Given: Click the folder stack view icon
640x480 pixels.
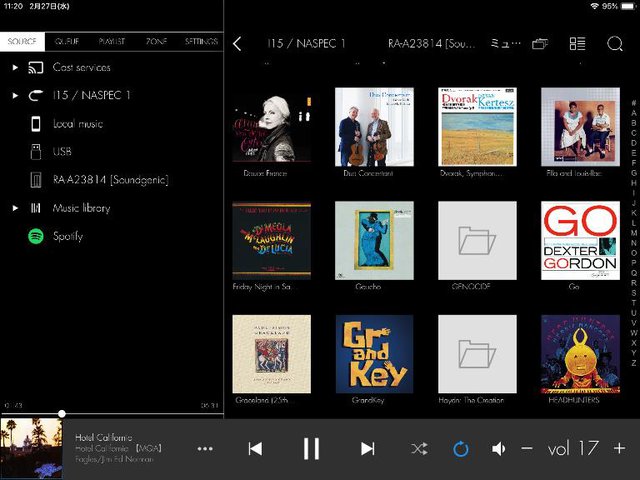Looking at the screenshot, I should tap(540, 43).
